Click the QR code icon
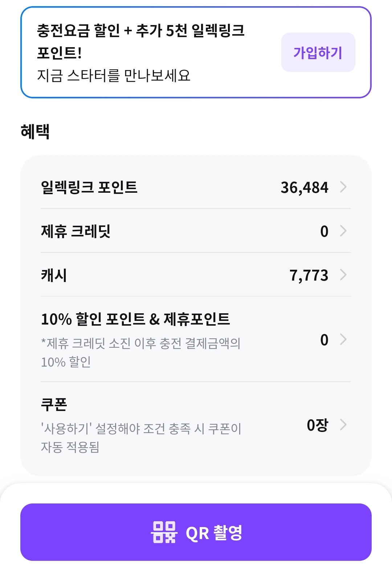This screenshot has height=567, width=392. (x=164, y=532)
